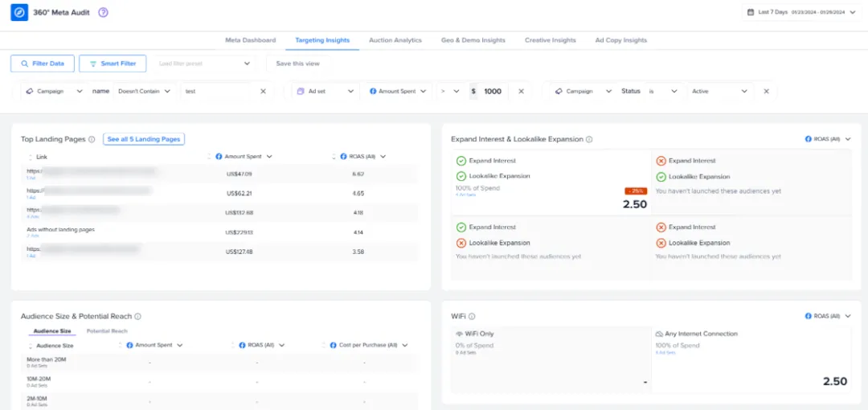Click the Any Internet Connection cloud icon
This screenshot has height=410, width=868.
659,334
